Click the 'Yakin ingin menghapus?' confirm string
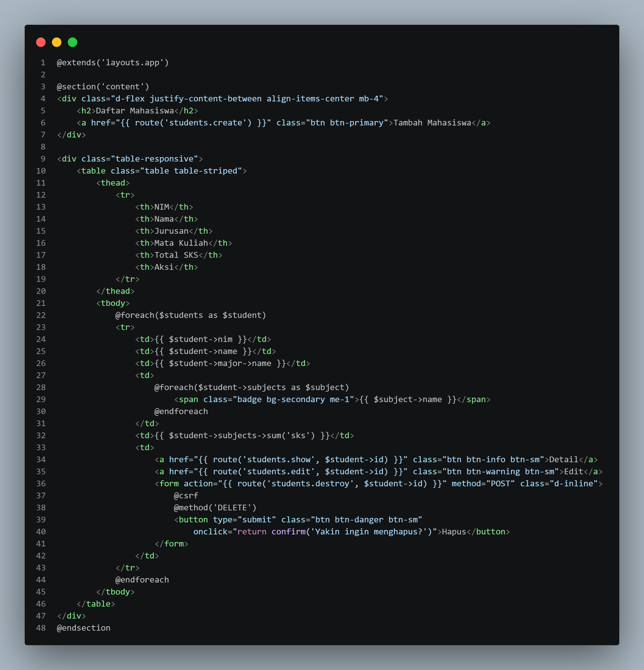The image size is (644, 670). click(369, 532)
